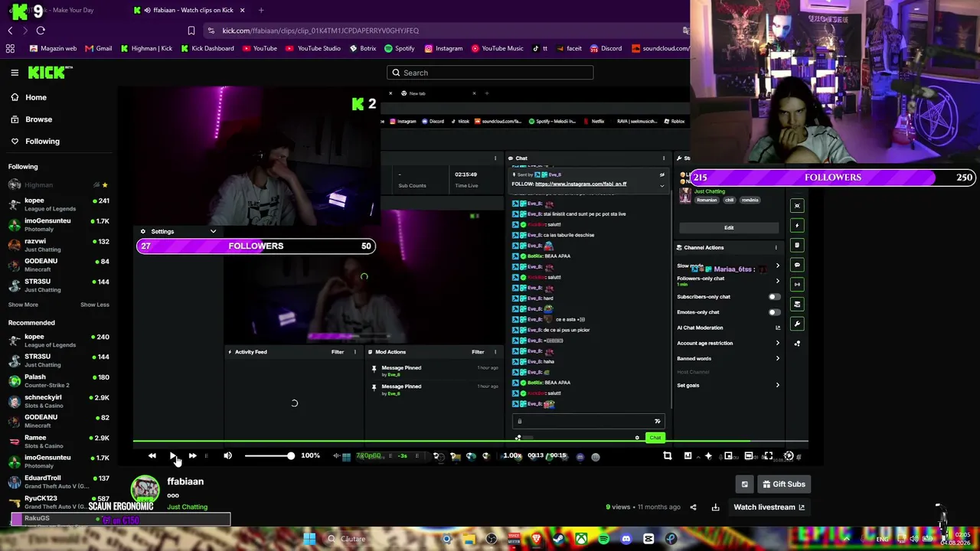This screenshot has height=551, width=980.
Task: Rewind the clip
Action: coord(152,456)
